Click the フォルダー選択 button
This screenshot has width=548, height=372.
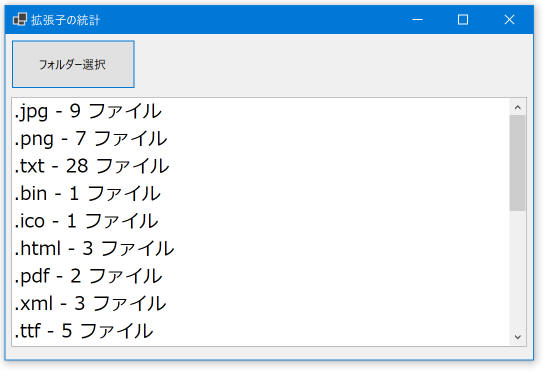click(x=73, y=64)
